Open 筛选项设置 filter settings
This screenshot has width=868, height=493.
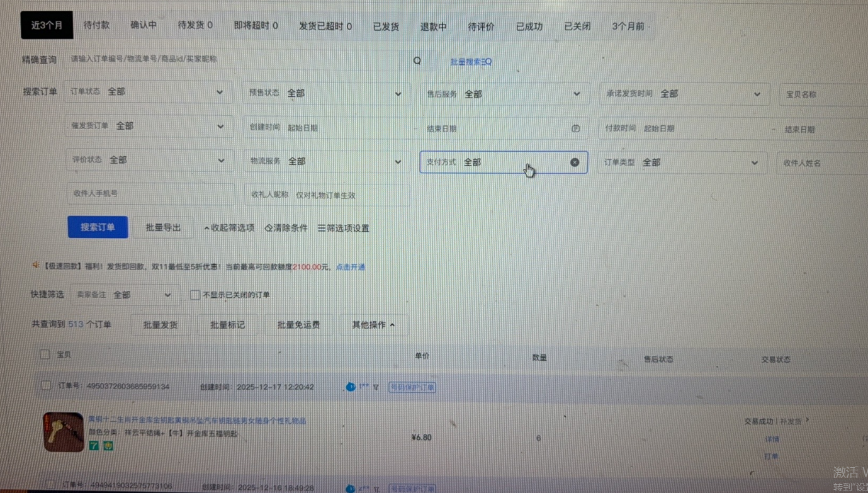(343, 228)
